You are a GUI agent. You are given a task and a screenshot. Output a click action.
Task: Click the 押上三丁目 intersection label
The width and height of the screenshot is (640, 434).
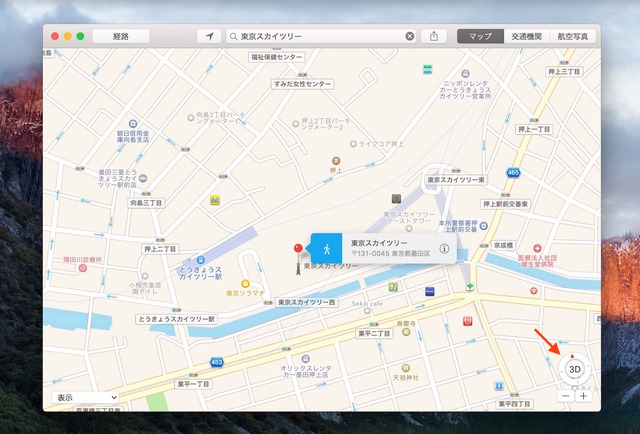point(564,72)
